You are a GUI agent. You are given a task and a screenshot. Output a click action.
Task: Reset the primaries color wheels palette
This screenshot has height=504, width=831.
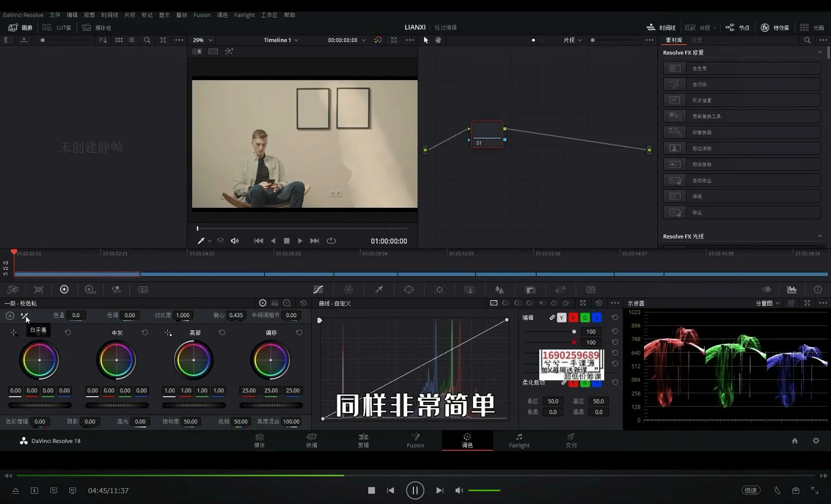303,303
